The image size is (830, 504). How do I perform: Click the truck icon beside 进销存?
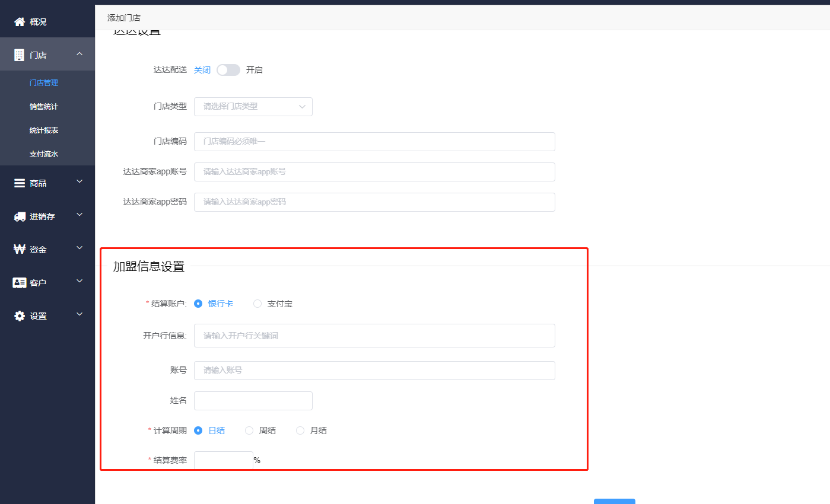[20, 216]
